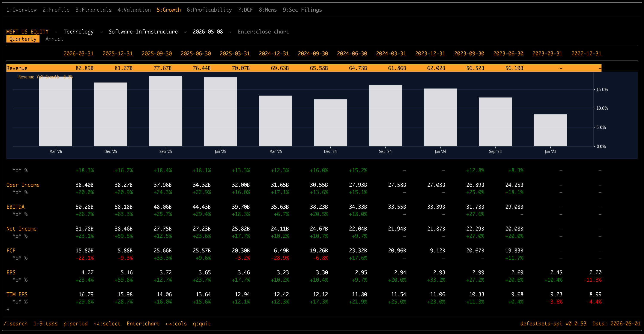Viewport: 644px width, 334px height.
Task: Click the Mar '26 chart bar
Action: pos(56,111)
